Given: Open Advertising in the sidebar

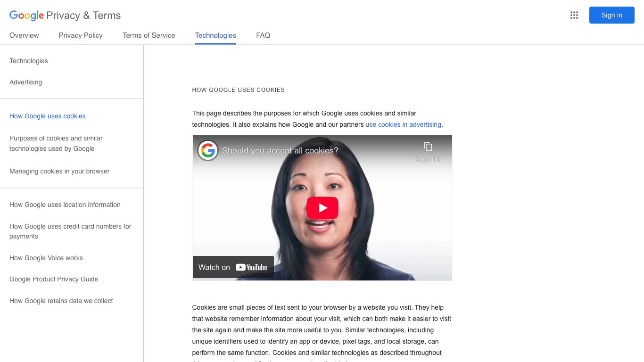Looking at the screenshot, I should (25, 82).
